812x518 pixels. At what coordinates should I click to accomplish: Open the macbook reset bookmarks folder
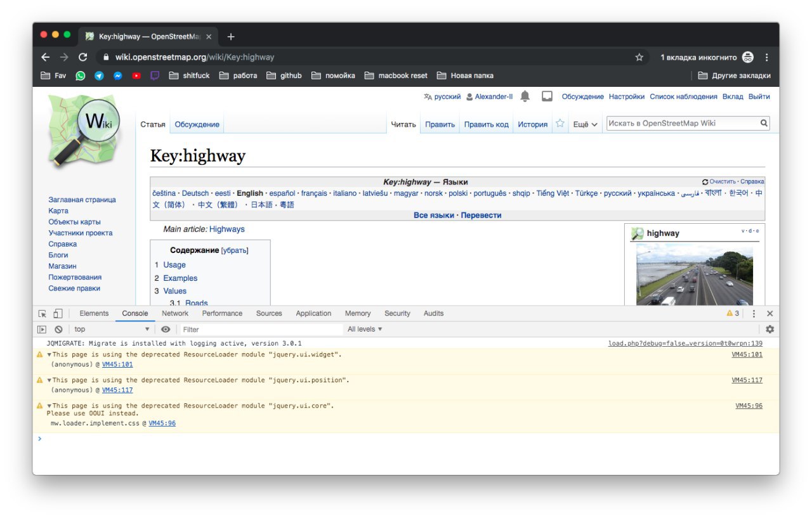pos(396,75)
